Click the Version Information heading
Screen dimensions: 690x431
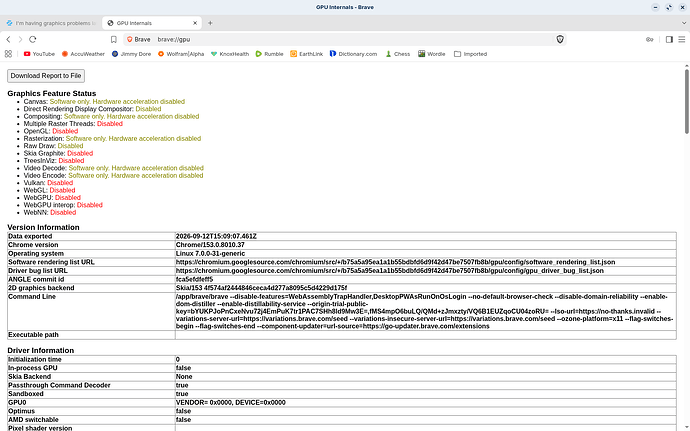click(43, 227)
